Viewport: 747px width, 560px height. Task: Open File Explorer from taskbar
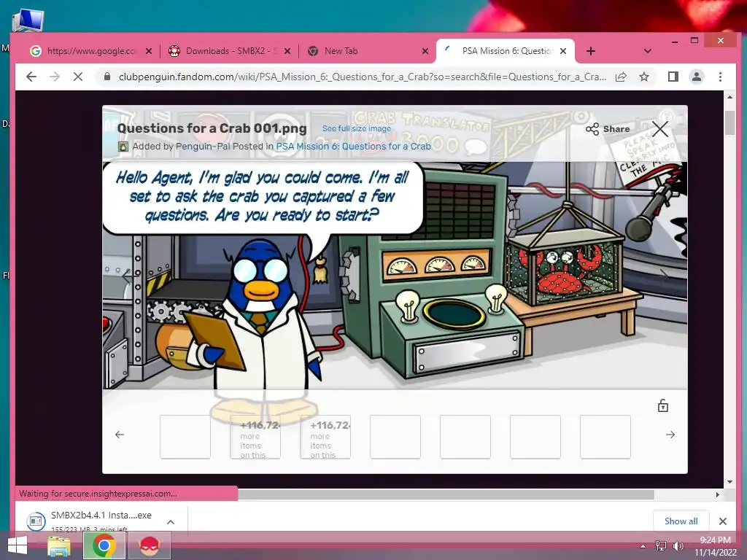(x=59, y=545)
